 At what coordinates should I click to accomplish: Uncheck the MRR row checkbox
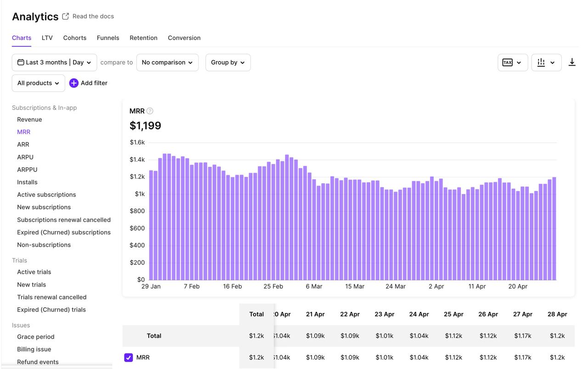[129, 358]
